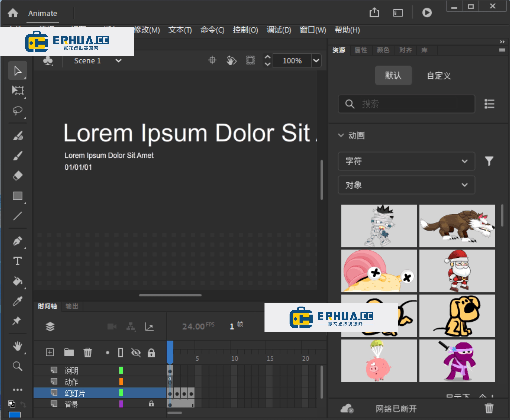Select the Paint Bucket tool
Viewport: 510px width, 420px height.
17,281
